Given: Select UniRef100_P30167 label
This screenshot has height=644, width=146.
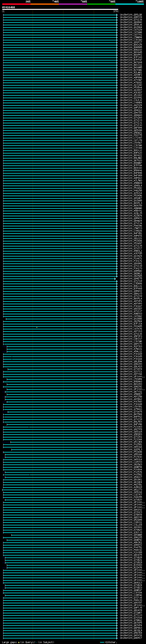Looking at the screenshot, I should 131,306.
